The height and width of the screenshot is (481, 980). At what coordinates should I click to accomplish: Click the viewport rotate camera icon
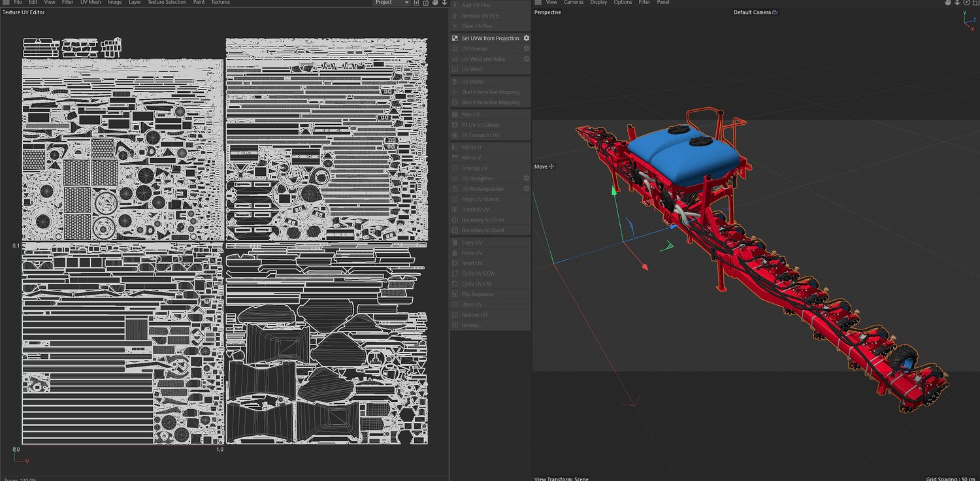click(966, 3)
